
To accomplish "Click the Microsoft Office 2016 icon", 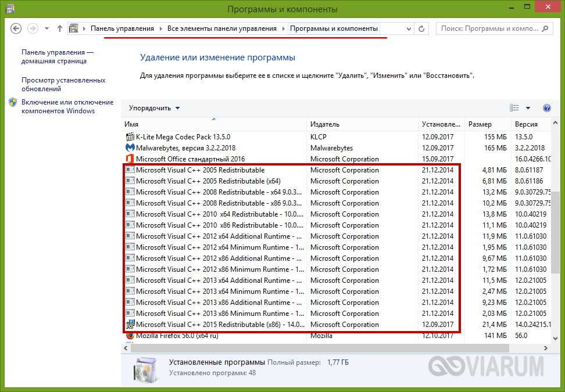I will [x=130, y=159].
